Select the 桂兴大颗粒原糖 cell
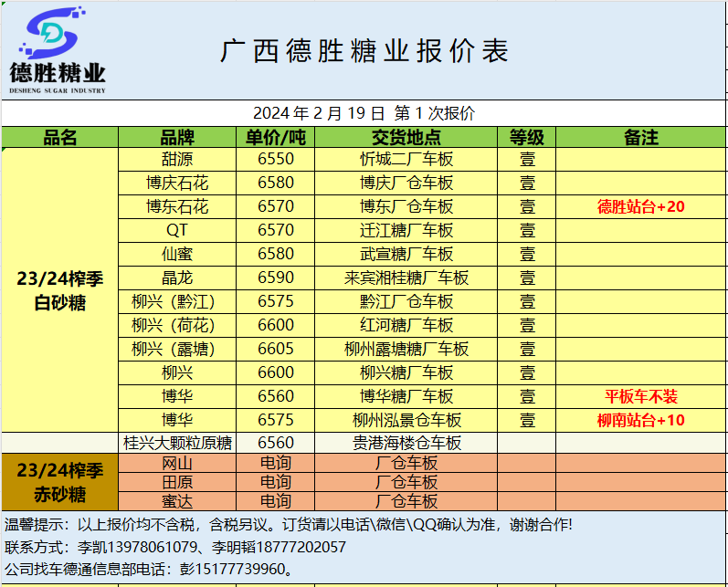Viewport: 728px width, 587px height. tap(177, 443)
